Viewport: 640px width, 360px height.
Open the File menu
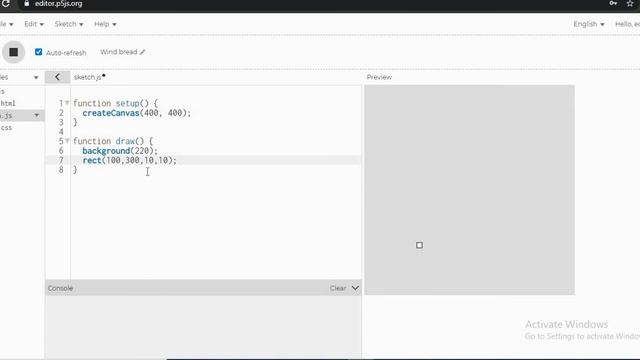click(7, 24)
